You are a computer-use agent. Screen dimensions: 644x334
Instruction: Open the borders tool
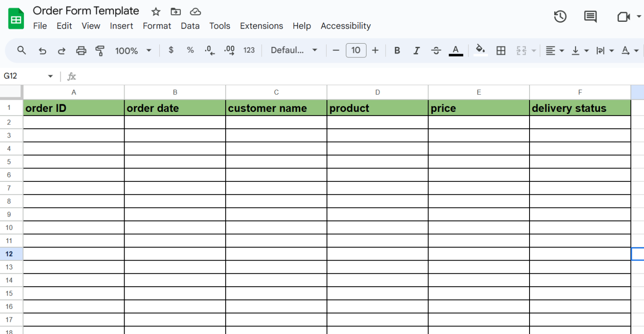click(501, 51)
